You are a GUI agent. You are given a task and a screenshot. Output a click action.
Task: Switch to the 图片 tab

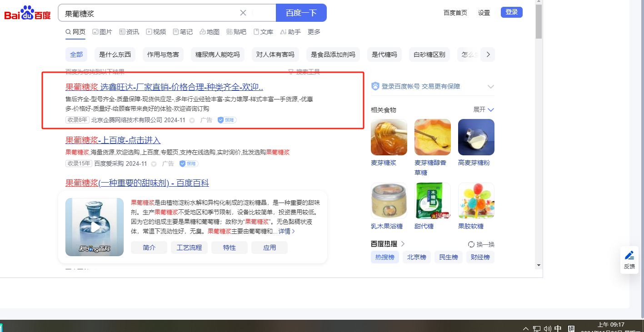(102, 32)
